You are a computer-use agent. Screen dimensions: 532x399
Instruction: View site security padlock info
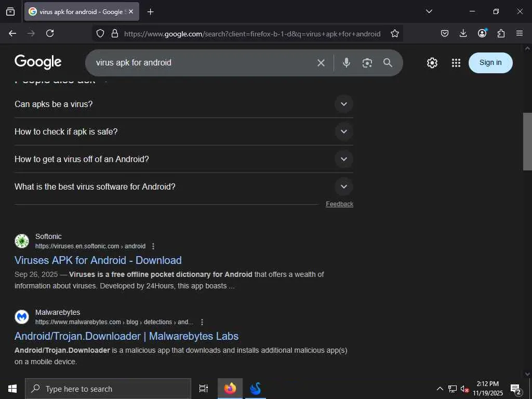[x=115, y=33]
